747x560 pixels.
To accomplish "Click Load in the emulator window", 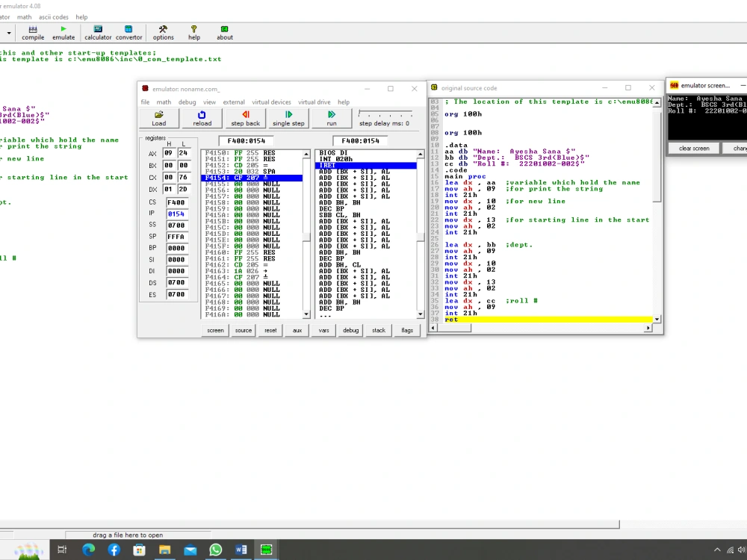I will (x=159, y=118).
